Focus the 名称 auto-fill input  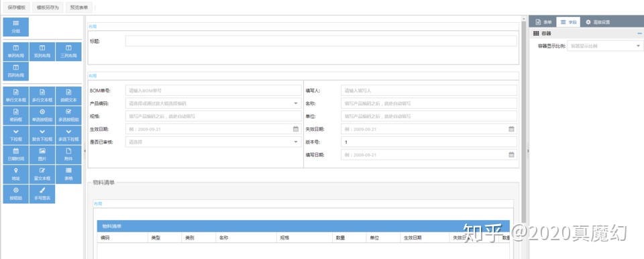click(429, 103)
